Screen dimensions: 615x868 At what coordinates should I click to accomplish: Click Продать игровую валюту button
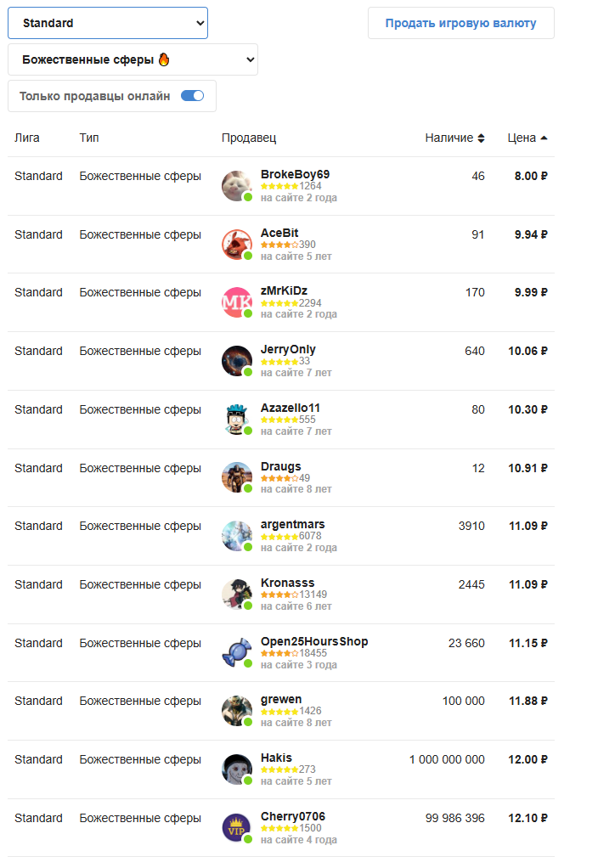(x=461, y=23)
